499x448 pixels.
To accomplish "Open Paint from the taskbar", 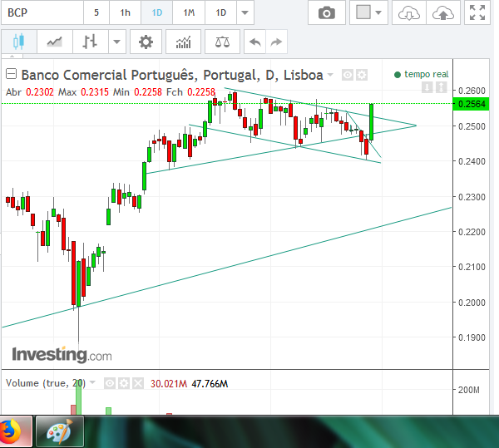I will [x=60, y=431].
